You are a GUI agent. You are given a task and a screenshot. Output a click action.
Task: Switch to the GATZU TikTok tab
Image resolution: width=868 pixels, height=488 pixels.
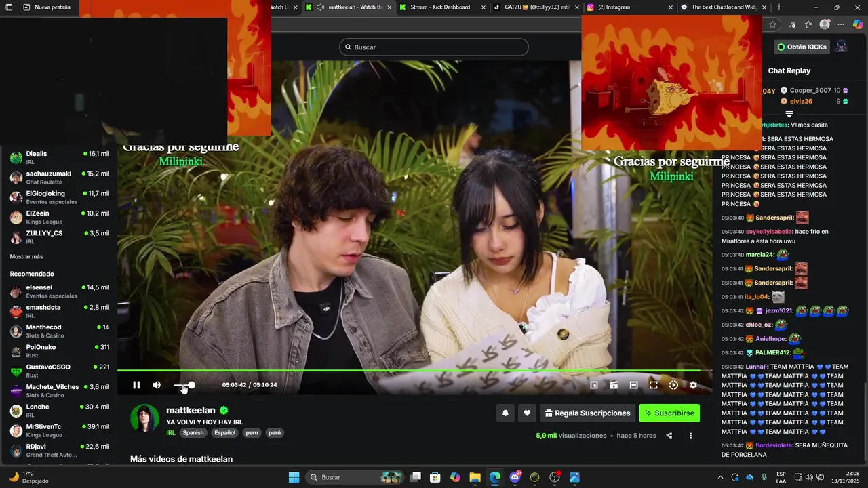tap(536, 7)
